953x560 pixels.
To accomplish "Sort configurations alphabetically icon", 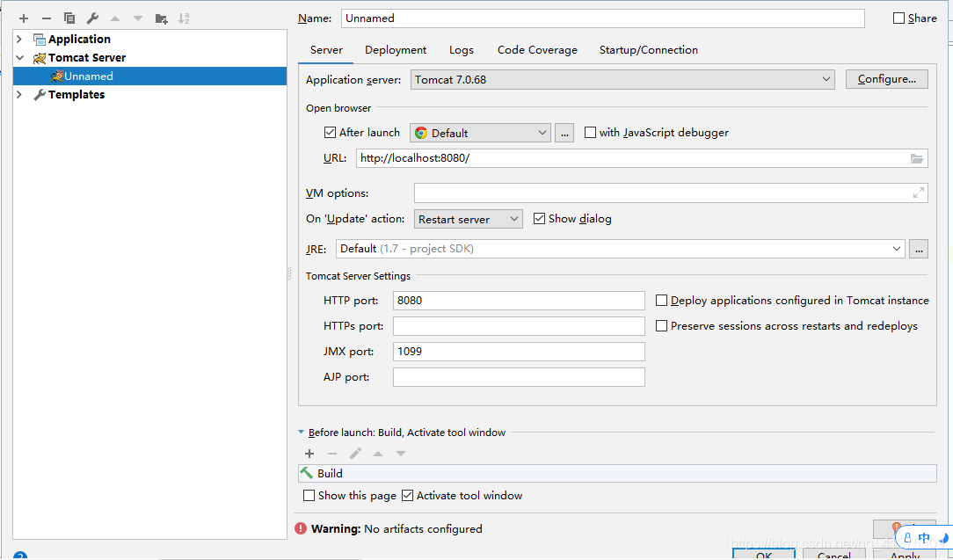I will click(x=184, y=18).
